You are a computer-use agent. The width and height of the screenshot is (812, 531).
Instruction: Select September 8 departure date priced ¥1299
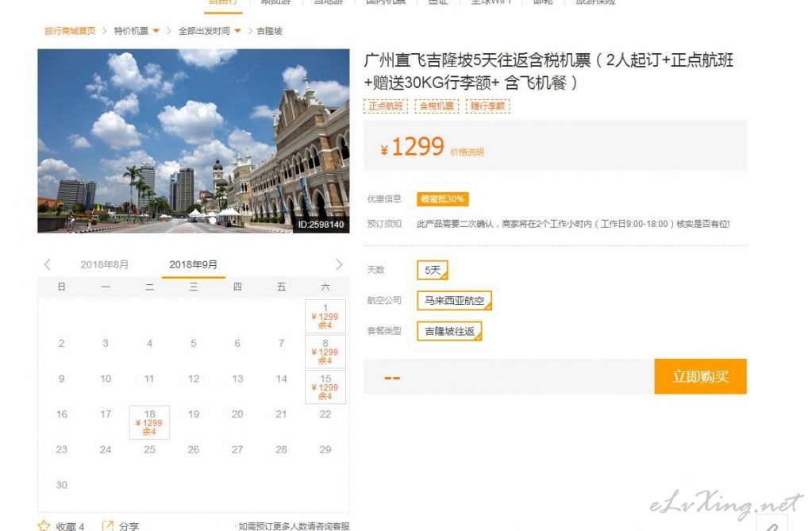(325, 352)
